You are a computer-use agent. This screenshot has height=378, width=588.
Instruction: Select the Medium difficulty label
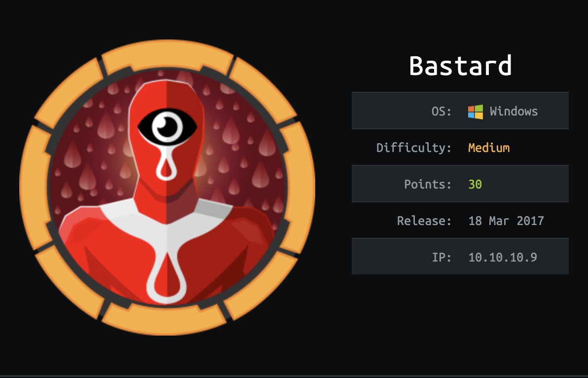(x=489, y=148)
